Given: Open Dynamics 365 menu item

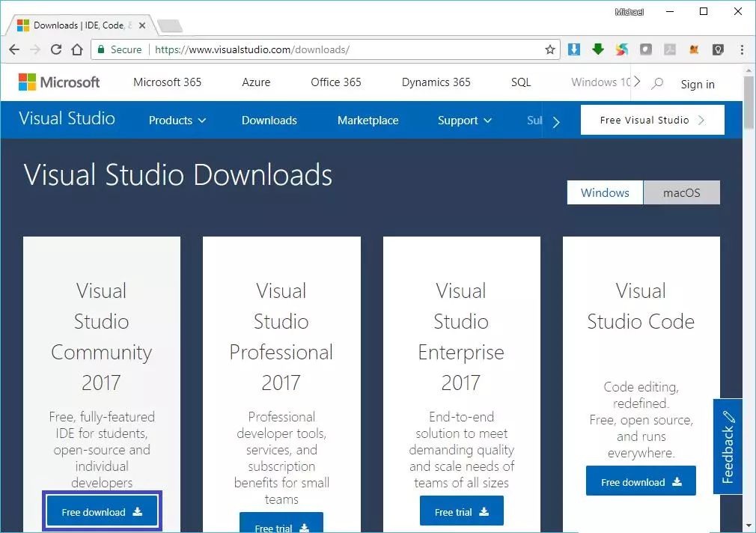Looking at the screenshot, I should point(436,82).
